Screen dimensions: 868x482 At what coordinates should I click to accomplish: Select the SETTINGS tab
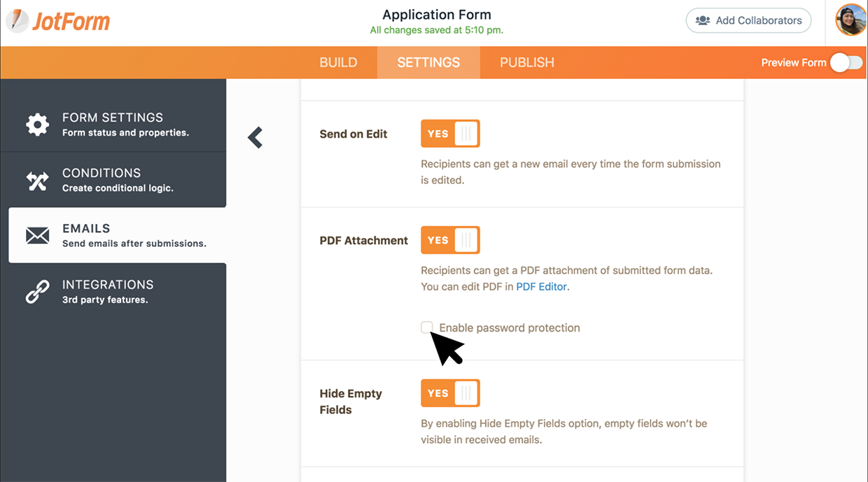[x=428, y=63]
